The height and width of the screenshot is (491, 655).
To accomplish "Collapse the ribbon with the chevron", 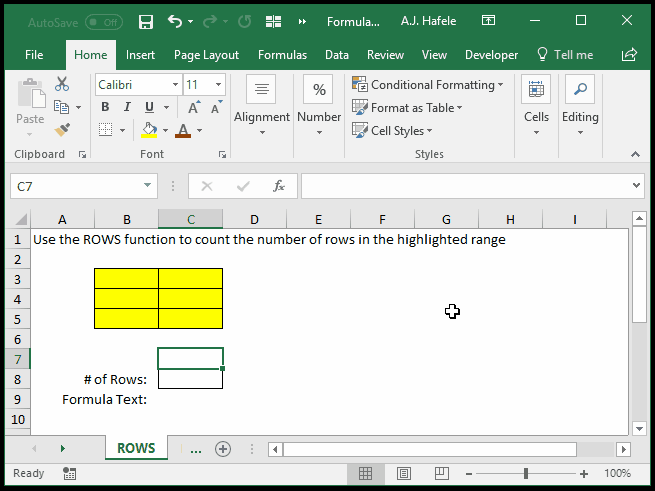I will tap(635, 154).
